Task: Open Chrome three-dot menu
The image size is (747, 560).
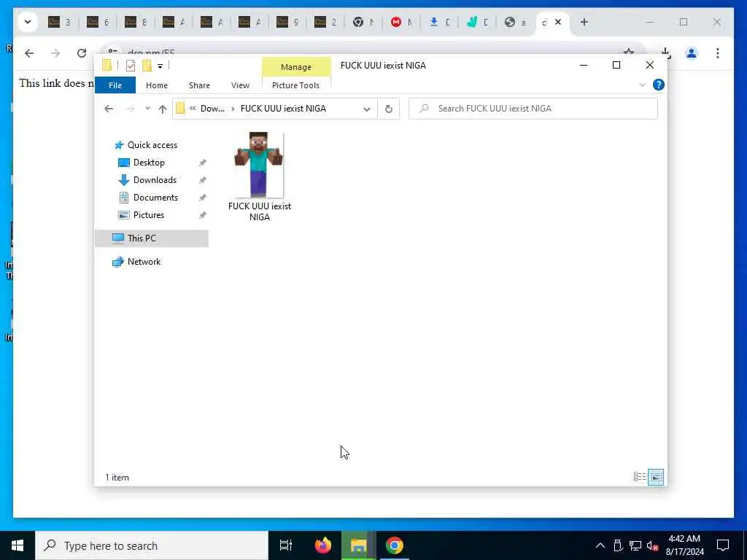Action: pyautogui.click(x=718, y=53)
